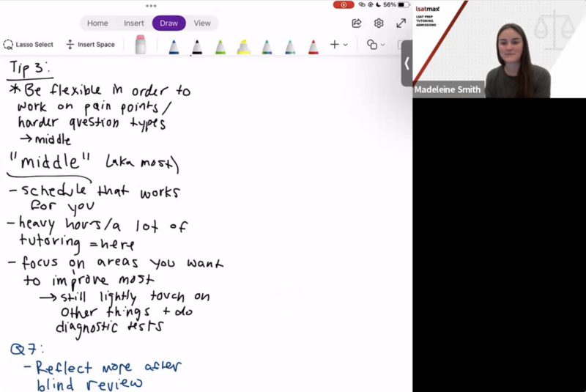Pick the eraser tool
586x392 pixels.
point(141,45)
